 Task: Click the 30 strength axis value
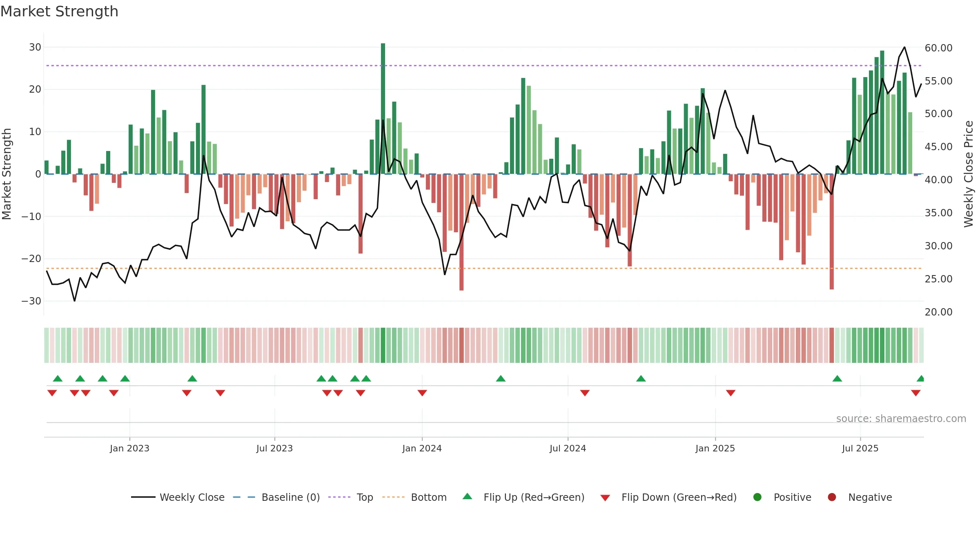(35, 47)
